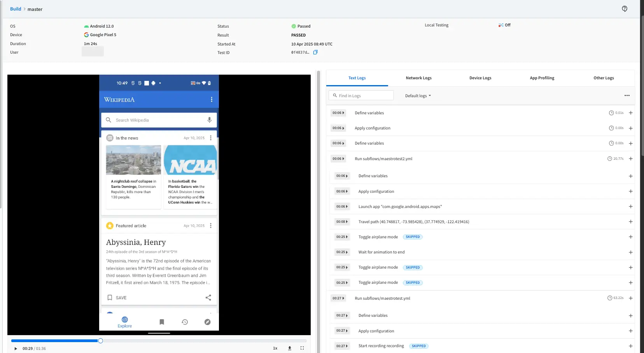This screenshot has height=353, width=644.
Task: Open the logs three-dot options menu
Action: pos(627,96)
